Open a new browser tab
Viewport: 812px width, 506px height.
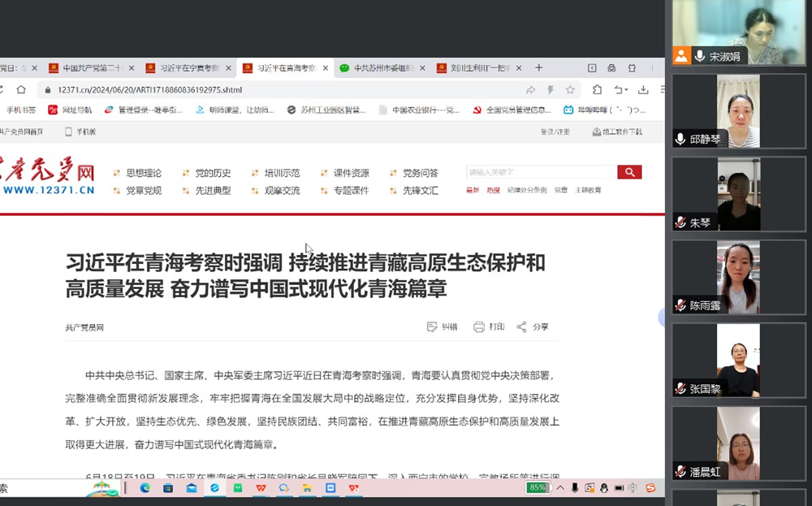[x=538, y=68]
